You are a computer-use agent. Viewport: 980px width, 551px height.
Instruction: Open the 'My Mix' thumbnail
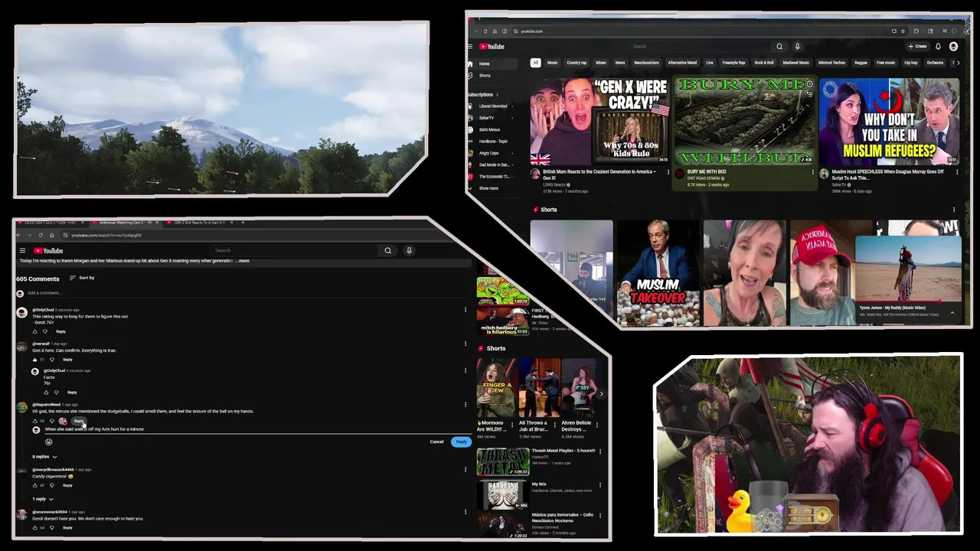click(503, 495)
